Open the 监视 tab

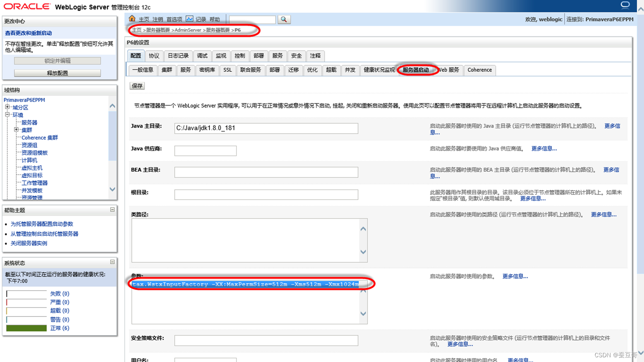221,56
